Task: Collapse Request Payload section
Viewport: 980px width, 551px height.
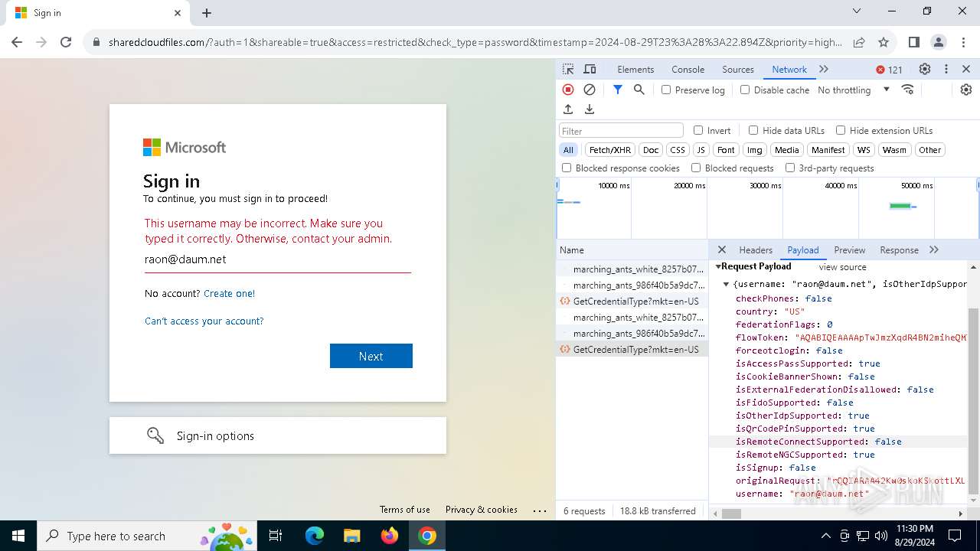Action: (719, 266)
